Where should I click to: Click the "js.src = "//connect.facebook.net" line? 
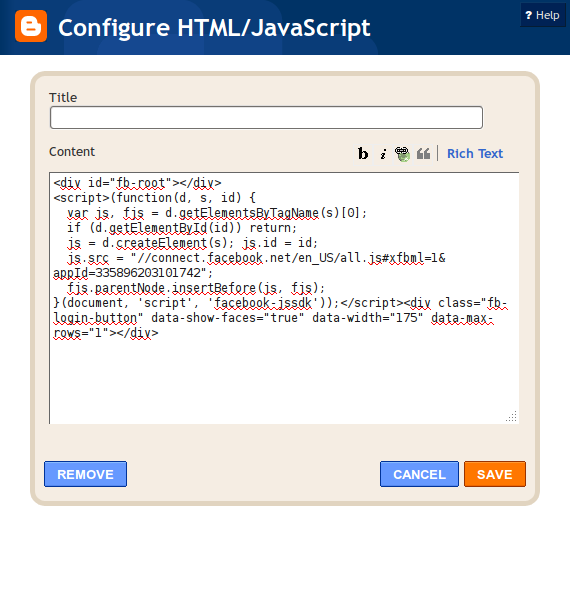(256, 258)
